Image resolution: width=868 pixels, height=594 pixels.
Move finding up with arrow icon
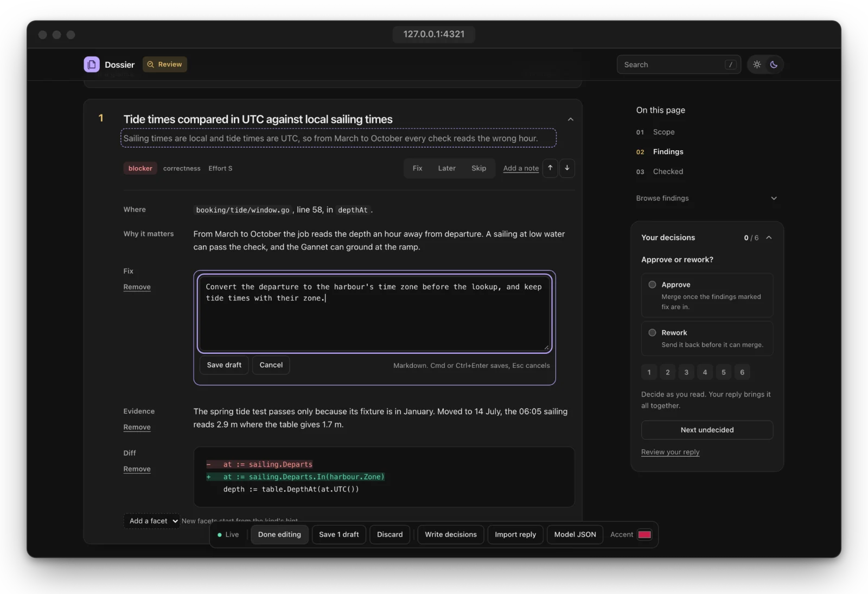coord(550,168)
